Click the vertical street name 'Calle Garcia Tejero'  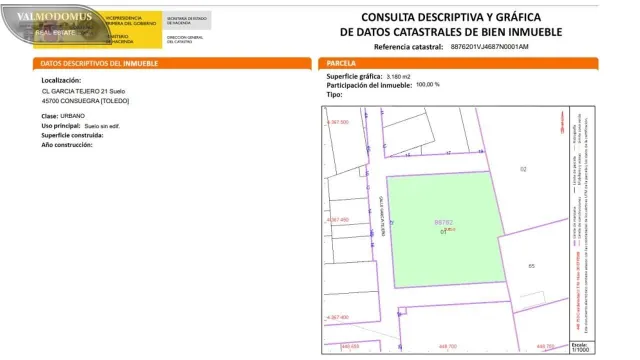(382, 216)
